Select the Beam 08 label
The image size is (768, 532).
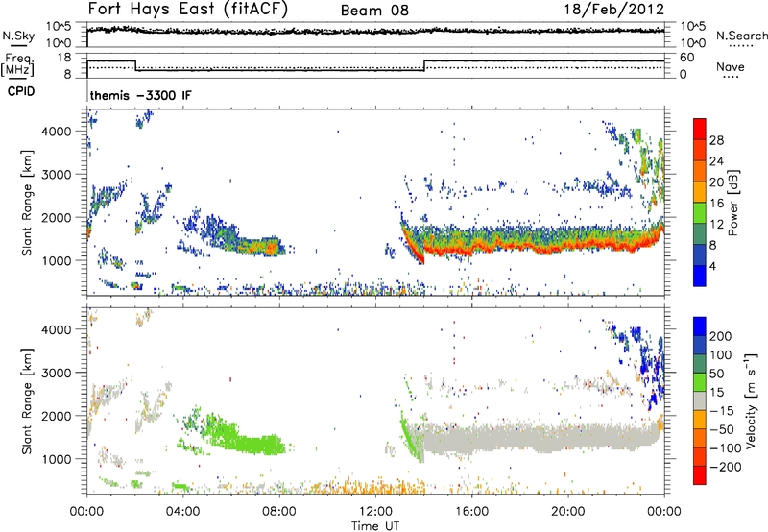(x=374, y=11)
